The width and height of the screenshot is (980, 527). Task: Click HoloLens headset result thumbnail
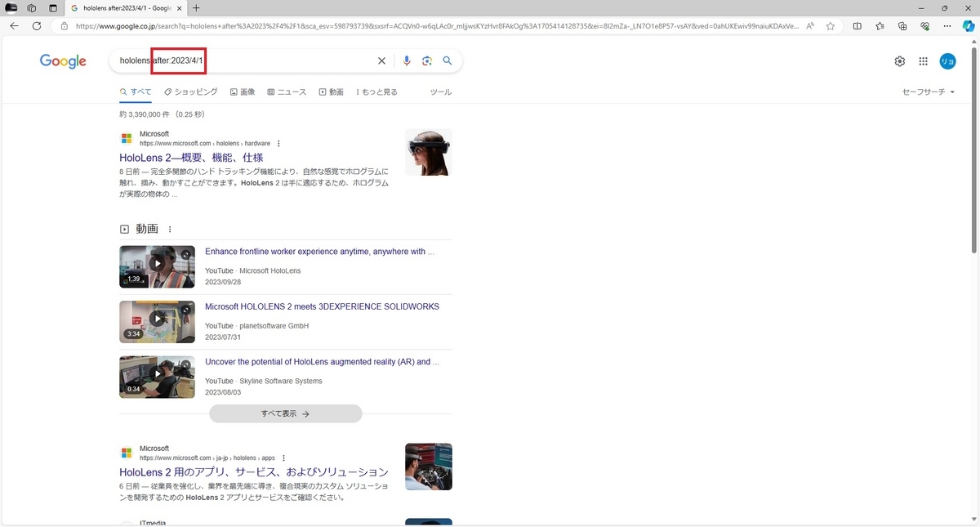(x=429, y=152)
